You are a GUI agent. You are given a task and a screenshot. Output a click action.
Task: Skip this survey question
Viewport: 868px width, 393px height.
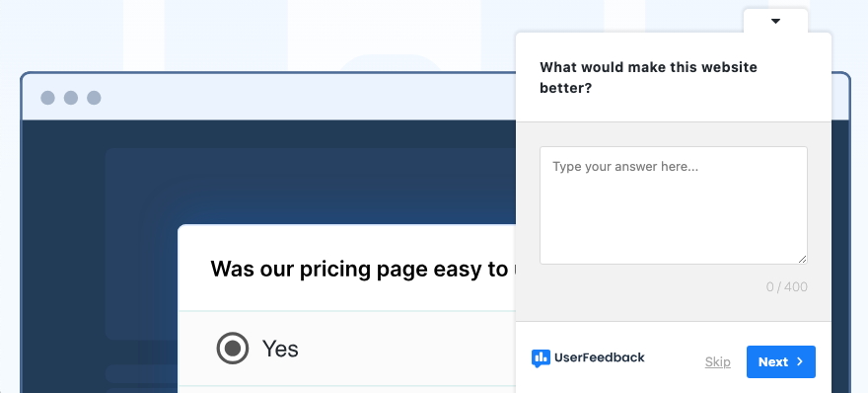click(717, 362)
